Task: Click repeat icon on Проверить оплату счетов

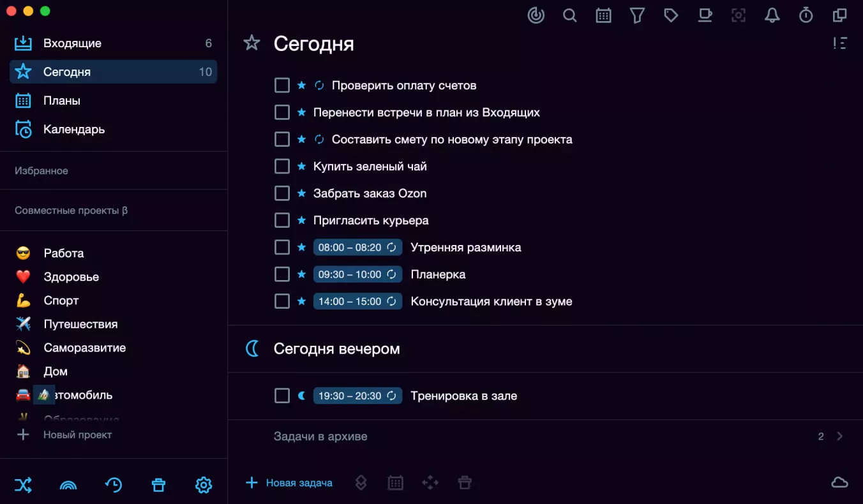Action: coord(320,85)
